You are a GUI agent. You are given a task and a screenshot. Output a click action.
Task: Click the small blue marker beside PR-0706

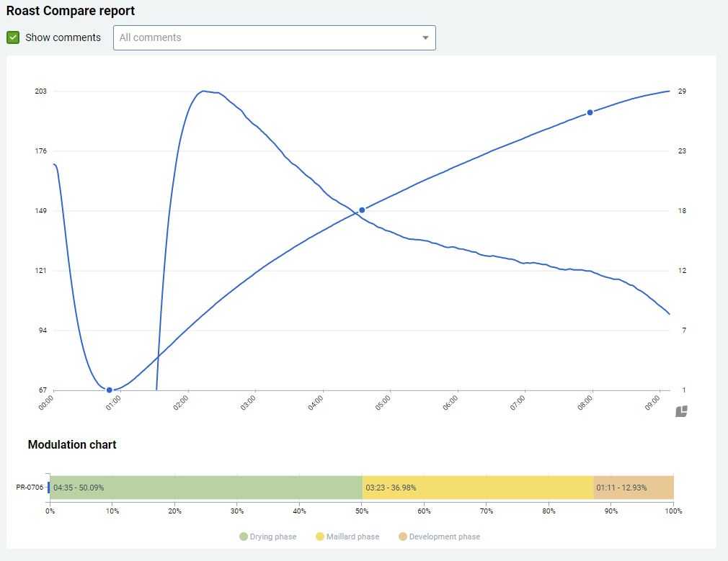(x=48, y=488)
